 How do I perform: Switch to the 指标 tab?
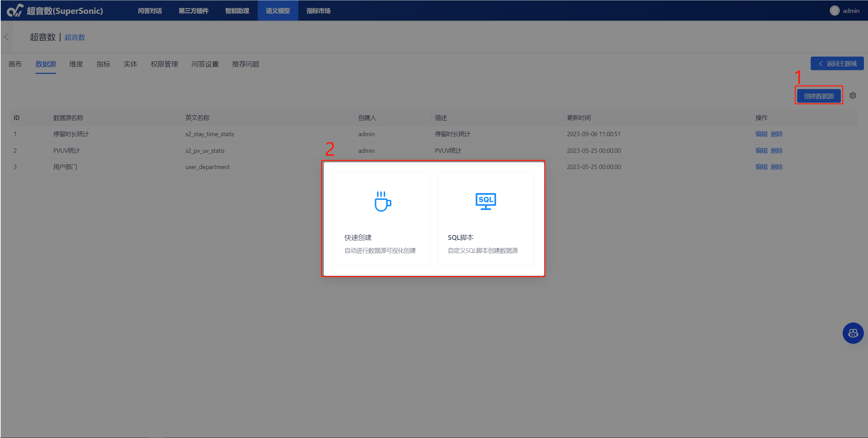(103, 64)
